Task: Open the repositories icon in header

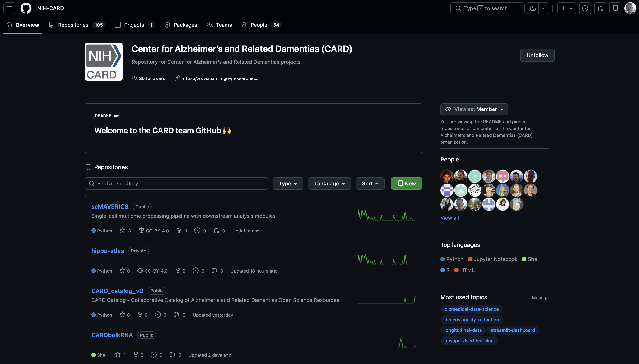Action: click(x=615, y=8)
